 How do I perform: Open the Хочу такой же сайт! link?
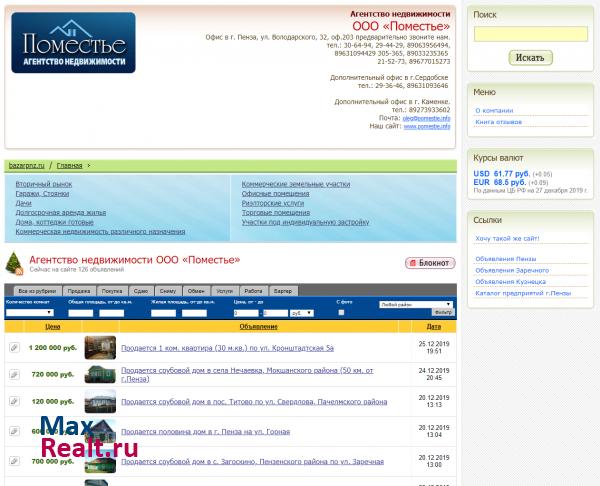pyautogui.click(x=507, y=238)
